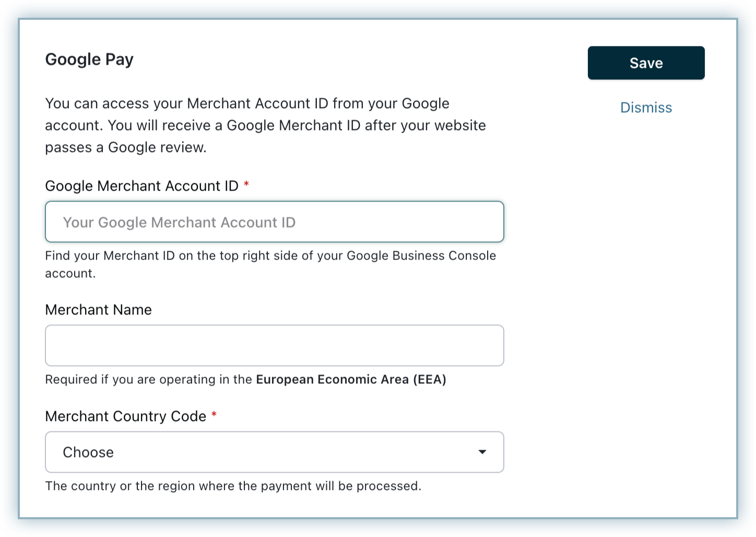The image size is (756, 537).
Task: Click the dropdown caret arrow icon
Action: (482, 452)
